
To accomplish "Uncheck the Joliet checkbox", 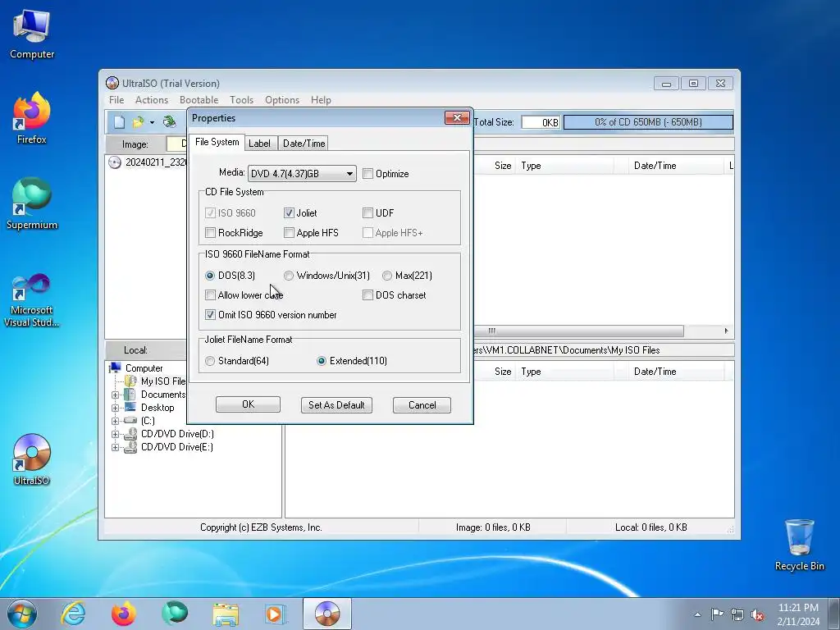I will (x=289, y=212).
